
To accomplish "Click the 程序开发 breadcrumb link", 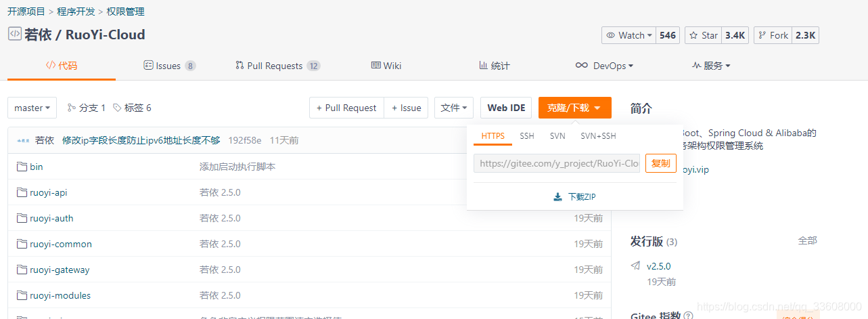I will tap(76, 12).
